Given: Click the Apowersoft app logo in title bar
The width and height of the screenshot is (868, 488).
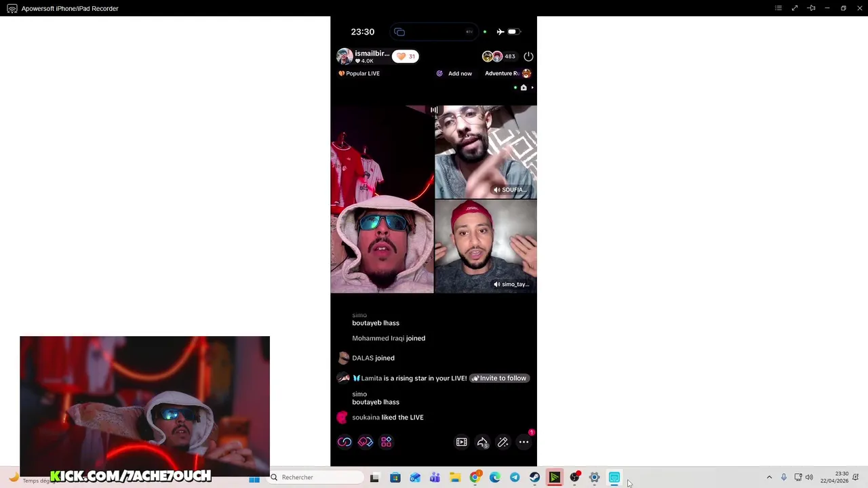Looking at the screenshot, I should [12, 8].
